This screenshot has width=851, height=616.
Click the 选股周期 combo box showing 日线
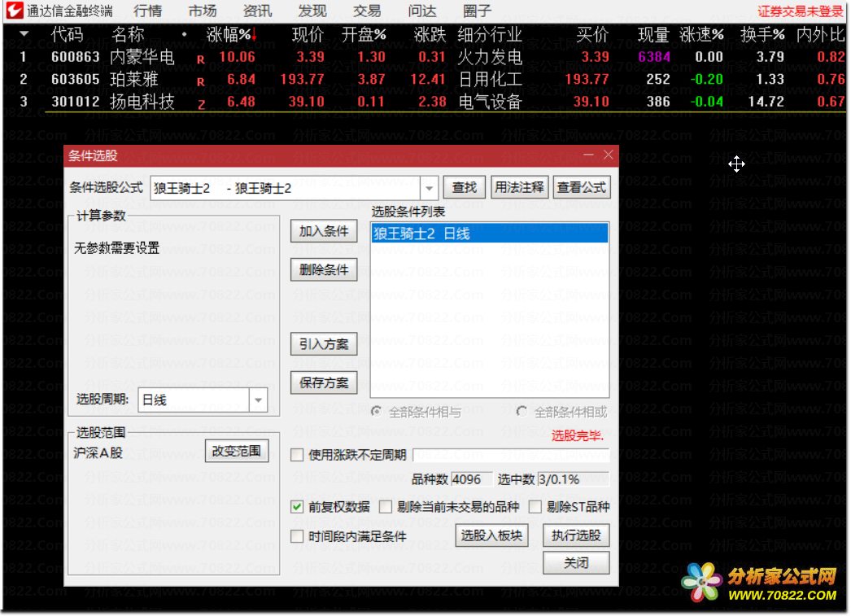[203, 400]
